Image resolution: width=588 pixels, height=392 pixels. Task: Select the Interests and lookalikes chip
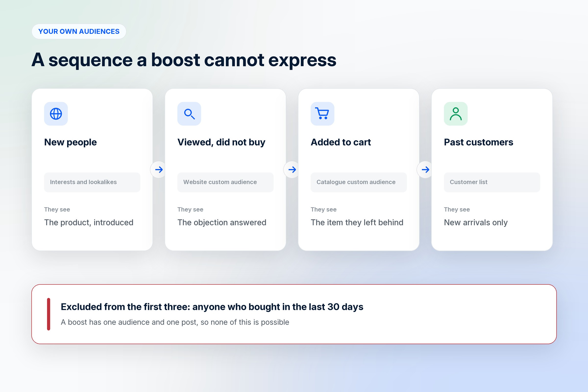pos(92,182)
